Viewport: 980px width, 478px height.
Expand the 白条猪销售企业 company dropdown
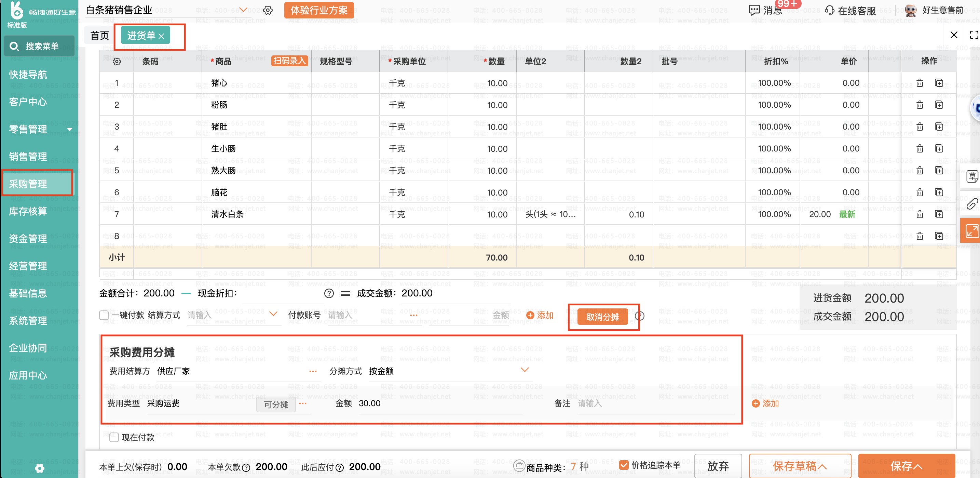point(243,10)
